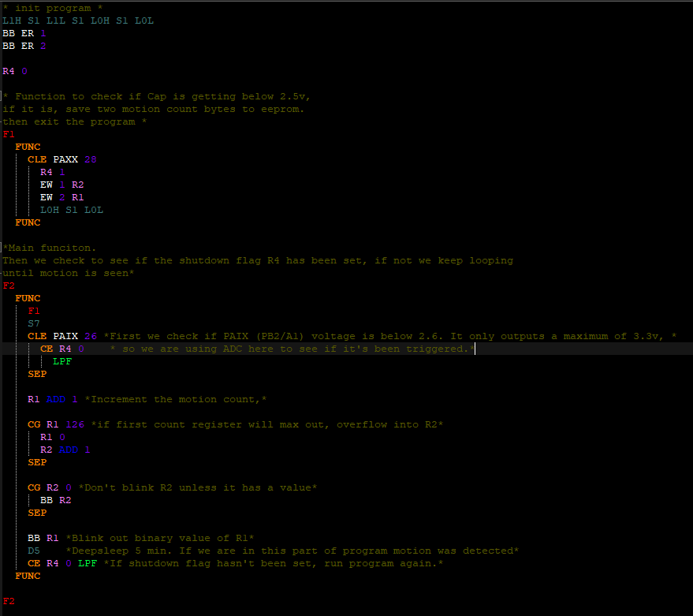
Task: Click the 'R4 1' flag assignment line
Action: (x=53, y=172)
